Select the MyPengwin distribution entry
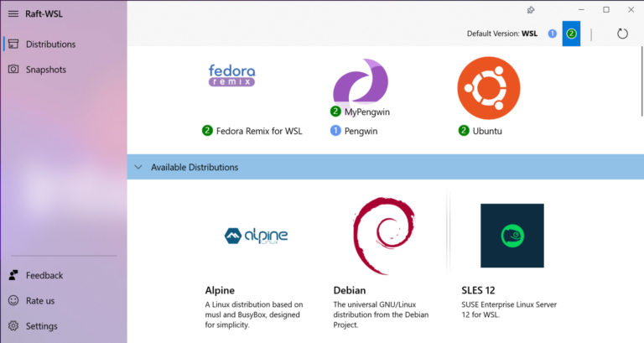The width and height of the screenshot is (644, 343). click(366, 112)
